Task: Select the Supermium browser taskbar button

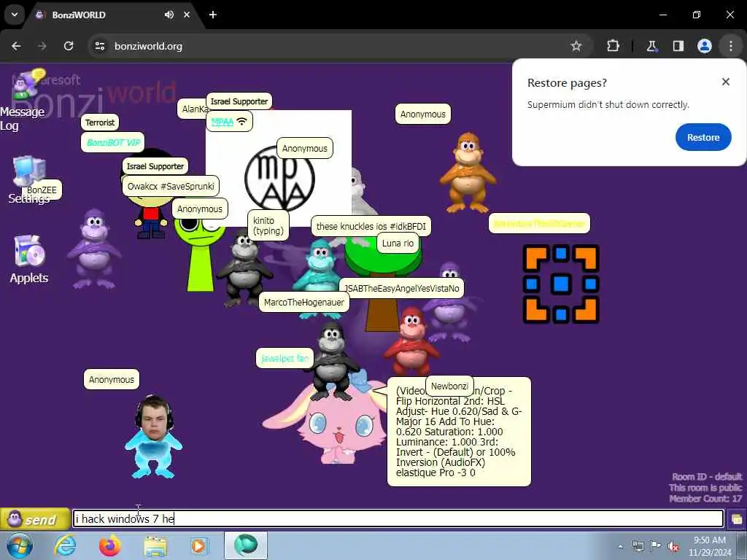Action: (x=246, y=545)
